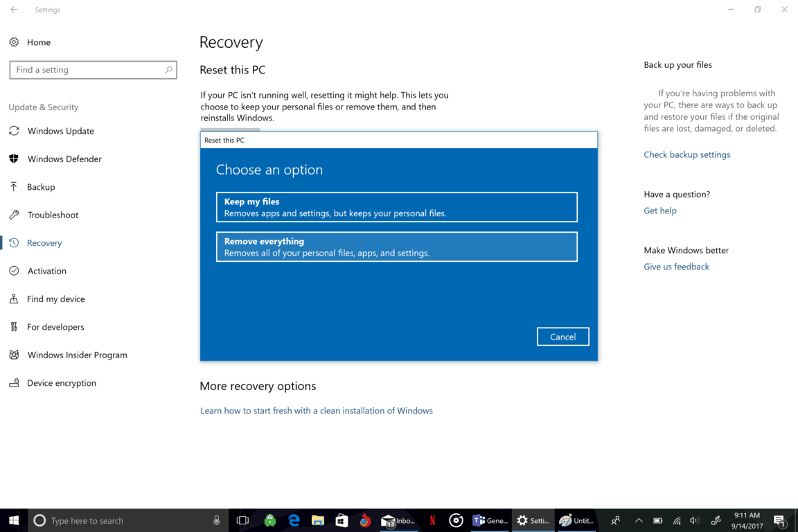Choose the Keep my files option

tap(396, 207)
